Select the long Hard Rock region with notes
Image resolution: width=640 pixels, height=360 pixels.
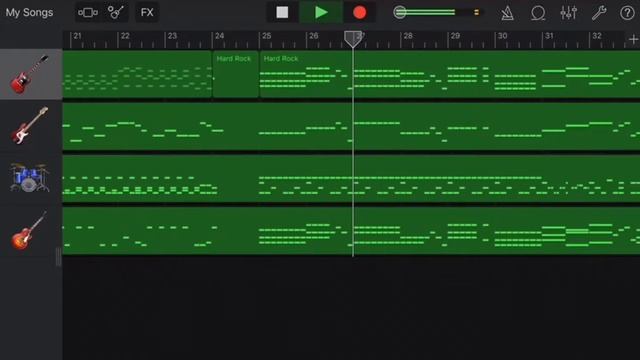(450, 74)
